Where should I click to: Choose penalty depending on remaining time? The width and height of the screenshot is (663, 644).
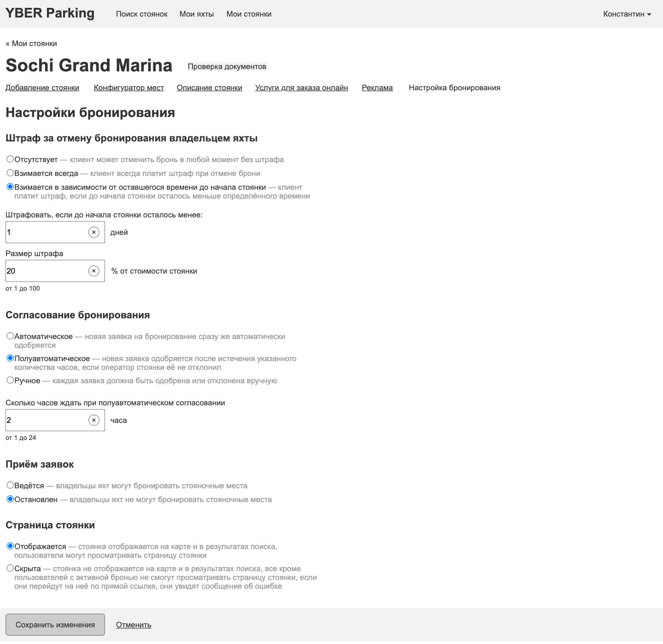(10, 187)
